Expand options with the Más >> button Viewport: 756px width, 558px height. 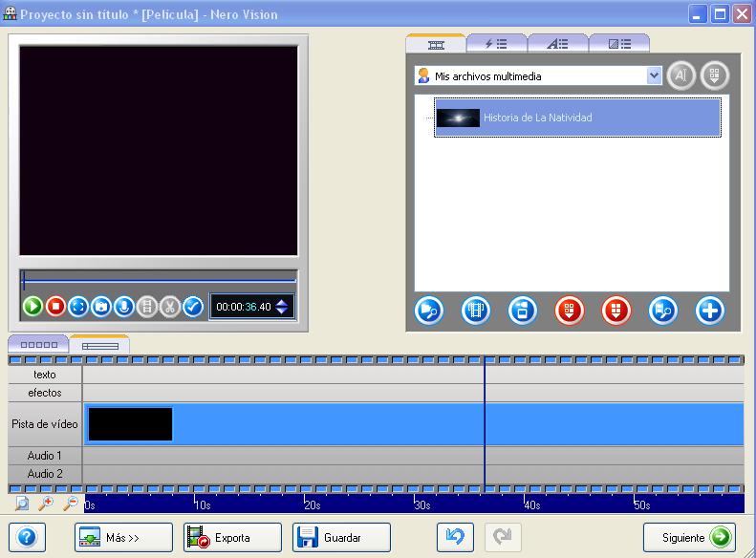(x=123, y=537)
